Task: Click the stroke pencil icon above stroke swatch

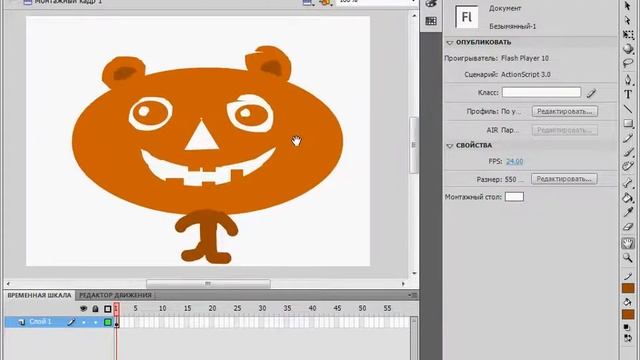Action: tap(628, 276)
